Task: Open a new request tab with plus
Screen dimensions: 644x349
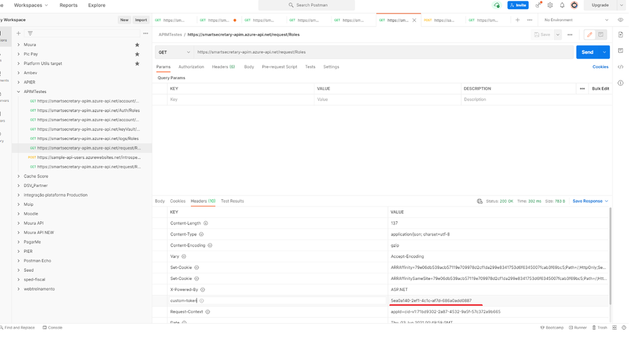Action: click(x=518, y=20)
